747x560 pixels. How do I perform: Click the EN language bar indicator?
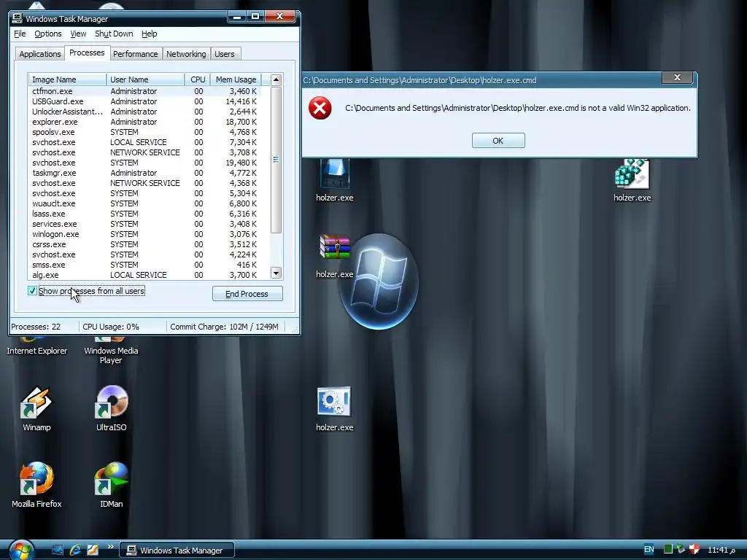coord(649,550)
